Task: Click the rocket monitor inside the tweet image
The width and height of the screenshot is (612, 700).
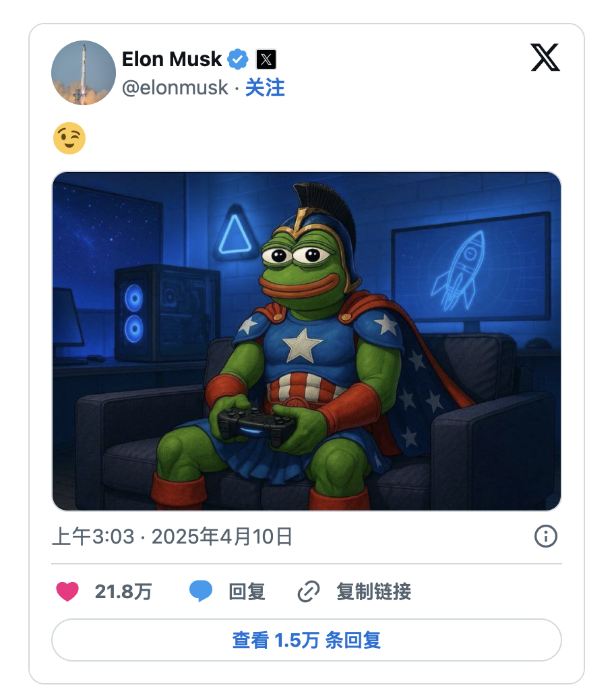Action: coord(470,270)
